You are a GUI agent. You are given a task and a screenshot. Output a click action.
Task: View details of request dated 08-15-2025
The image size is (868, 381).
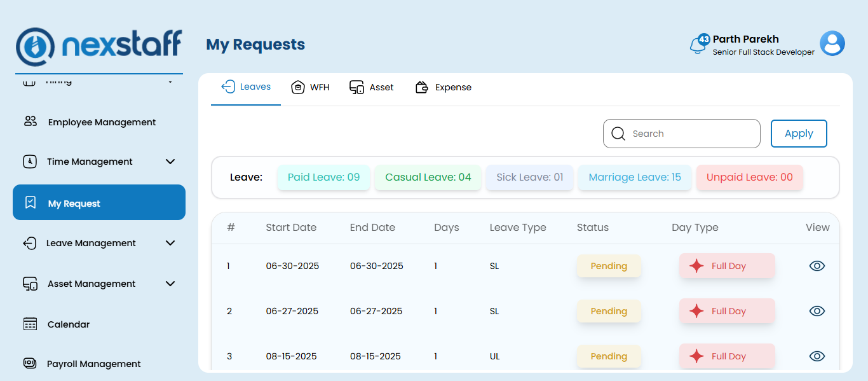coord(817,356)
